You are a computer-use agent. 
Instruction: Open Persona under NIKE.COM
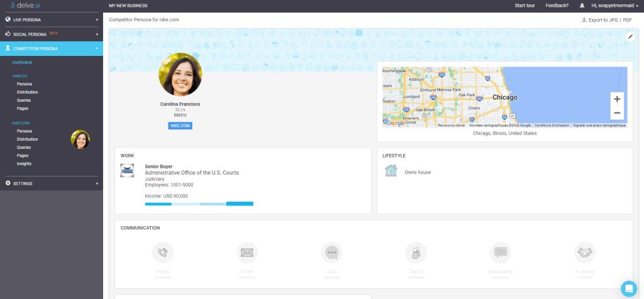tap(25, 131)
